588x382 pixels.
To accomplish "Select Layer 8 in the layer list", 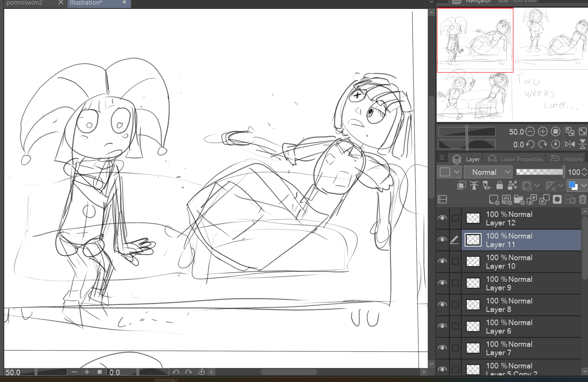I will (521, 305).
